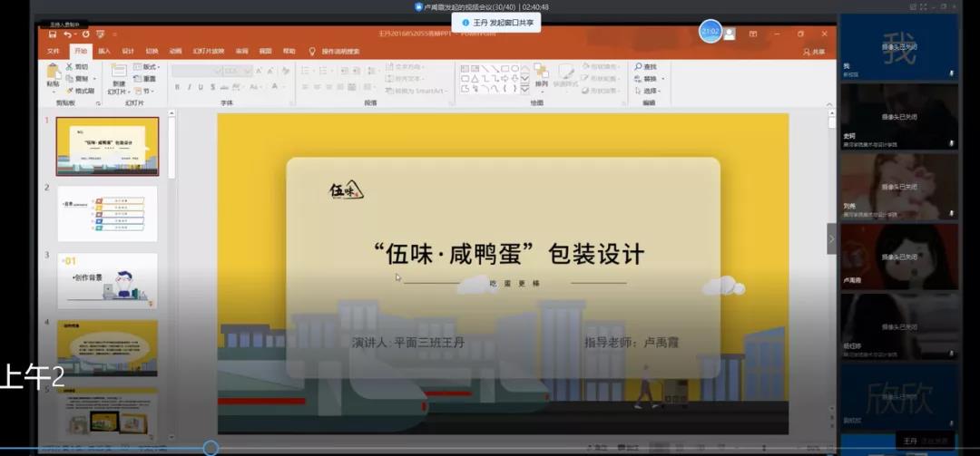This screenshot has height=456, width=980.
Task: Open the File (文件) menu tab
Action: click(x=54, y=52)
